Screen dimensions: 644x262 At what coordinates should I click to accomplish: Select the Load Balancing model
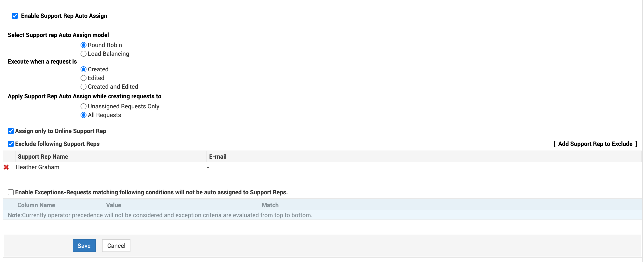click(84, 54)
